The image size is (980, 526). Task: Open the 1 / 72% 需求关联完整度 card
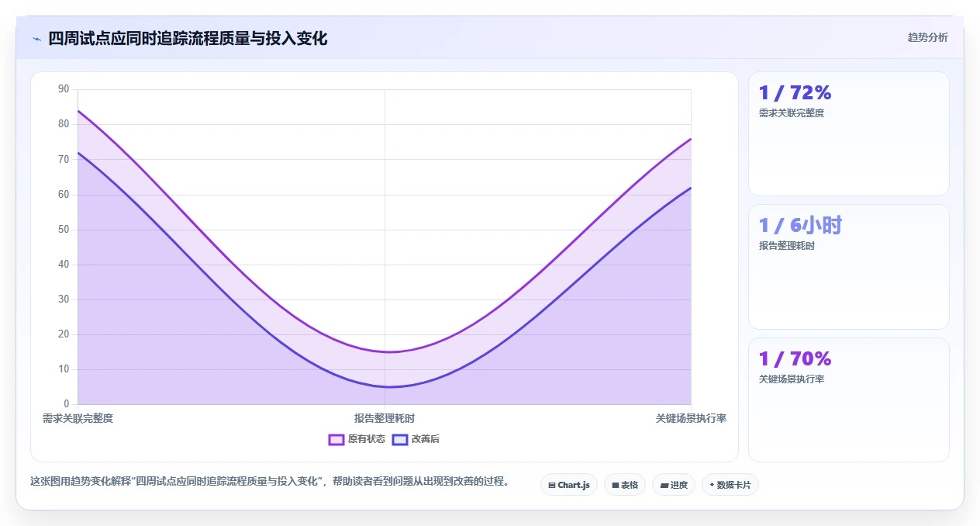click(848, 133)
